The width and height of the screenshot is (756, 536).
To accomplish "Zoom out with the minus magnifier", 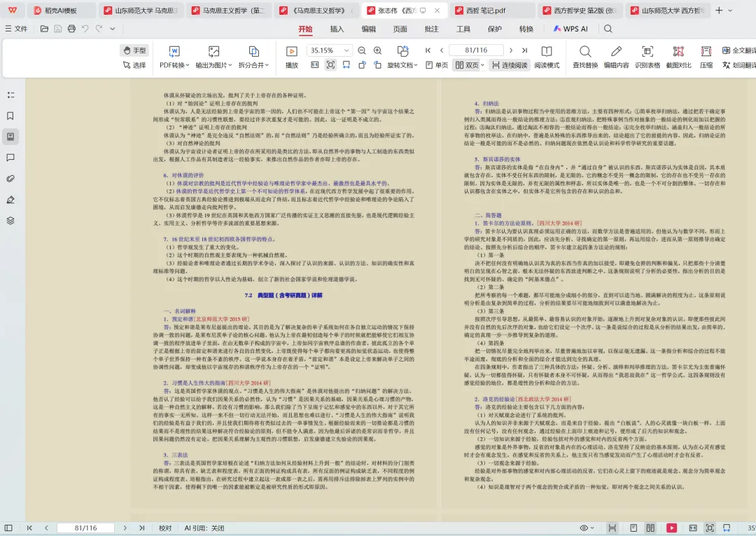I will click(x=362, y=50).
